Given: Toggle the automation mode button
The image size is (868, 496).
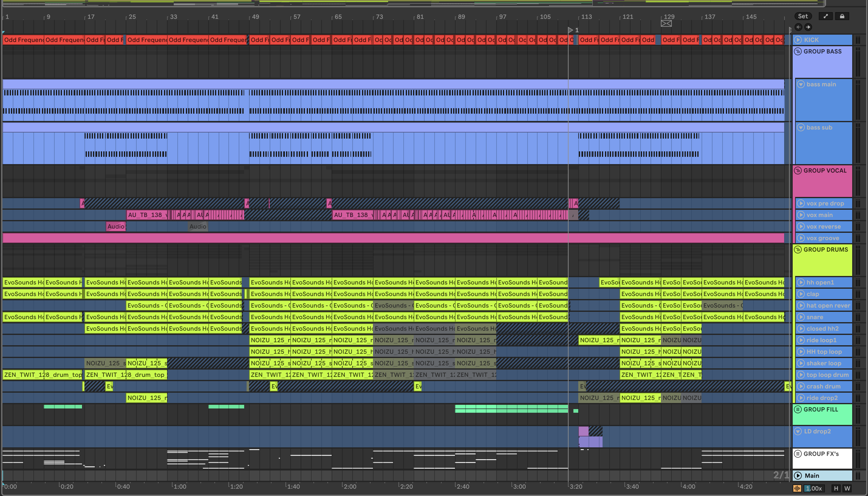Looking at the screenshot, I should 825,16.
